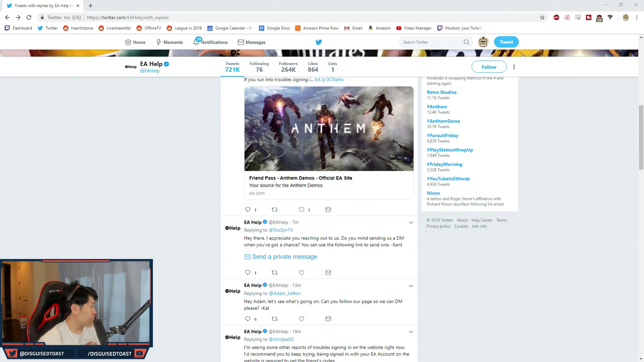Share the @Adam_Sefton reply via message icon
The image size is (644, 362).
coord(328,319)
